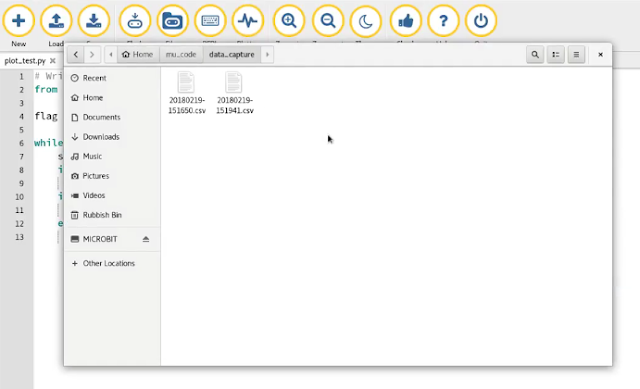Open Rubbish Bin in sidebar

(x=112, y=215)
